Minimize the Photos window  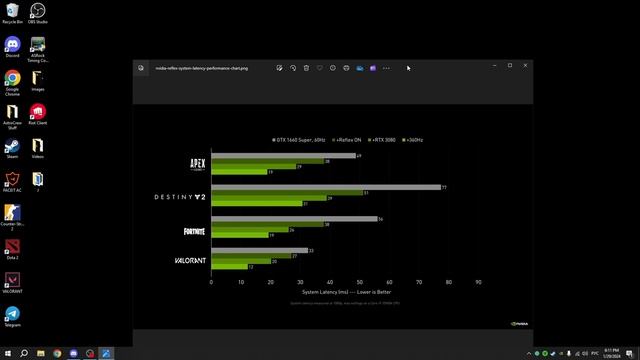tap(494, 65)
